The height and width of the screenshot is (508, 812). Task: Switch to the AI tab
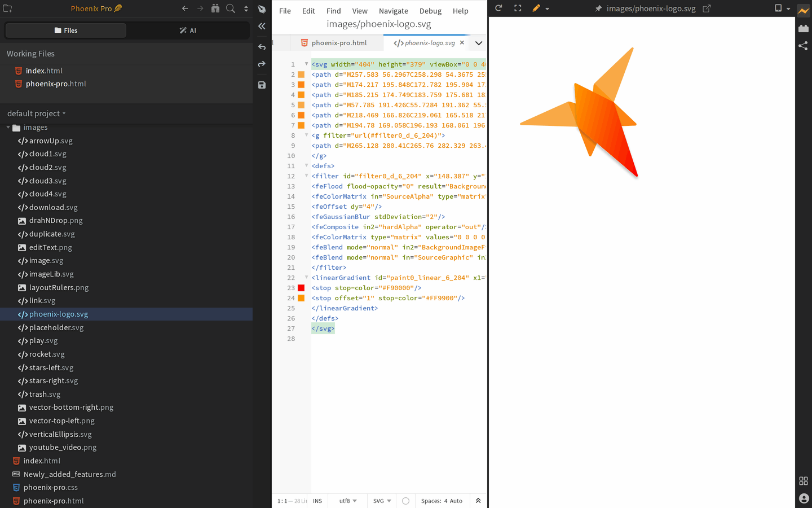click(x=188, y=30)
